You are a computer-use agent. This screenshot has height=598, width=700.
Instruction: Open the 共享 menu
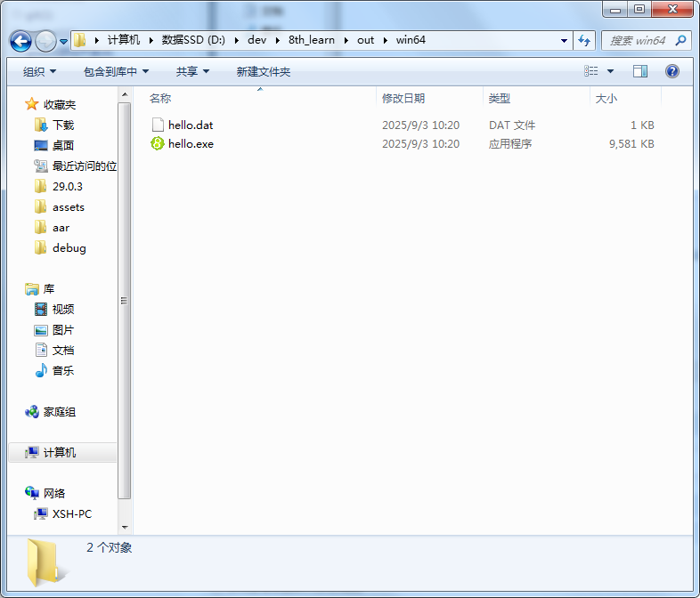pyautogui.click(x=192, y=71)
